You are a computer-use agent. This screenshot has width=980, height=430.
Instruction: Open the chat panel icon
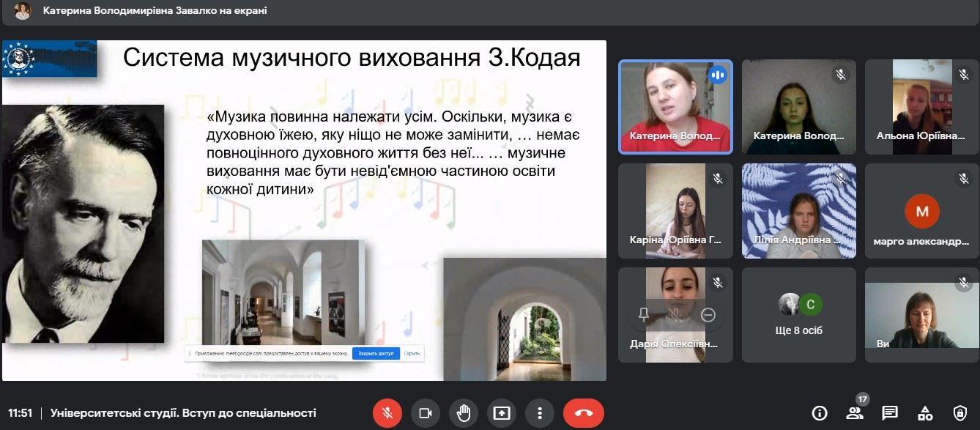tap(890, 413)
